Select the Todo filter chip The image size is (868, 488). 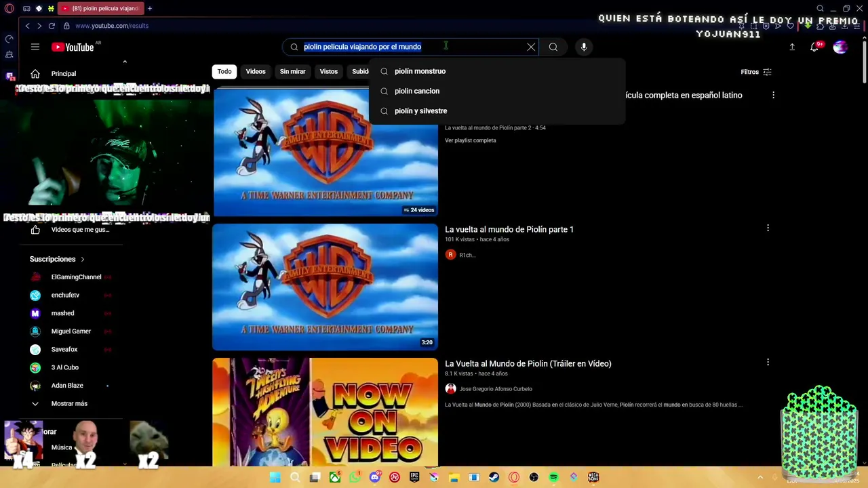[x=224, y=71]
